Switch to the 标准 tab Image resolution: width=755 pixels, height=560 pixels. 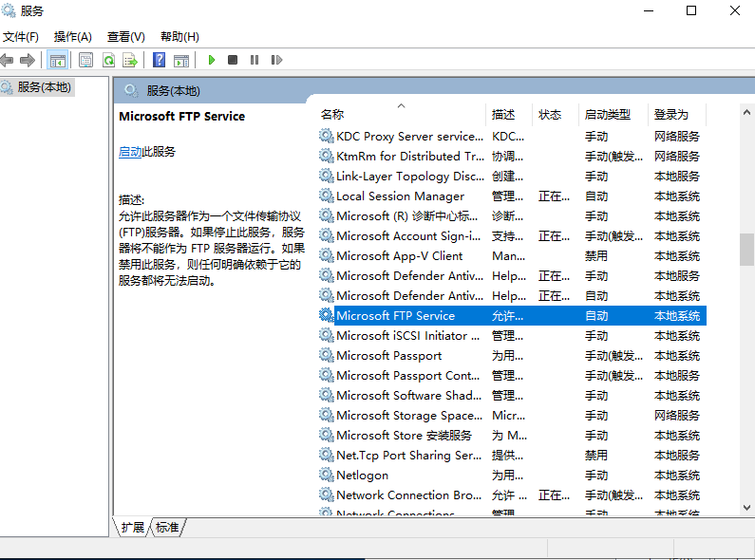click(x=167, y=528)
